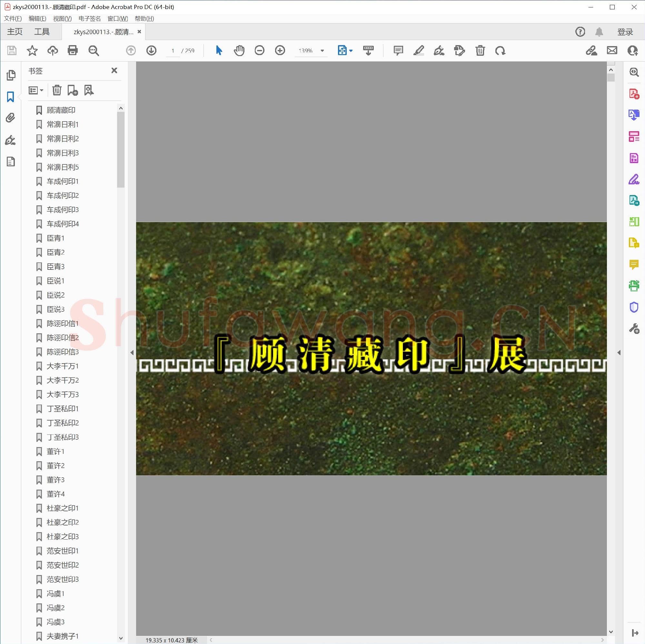Screen dimensions: 645x644
Task: Click the highlighter pen tool
Action: (419, 51)
